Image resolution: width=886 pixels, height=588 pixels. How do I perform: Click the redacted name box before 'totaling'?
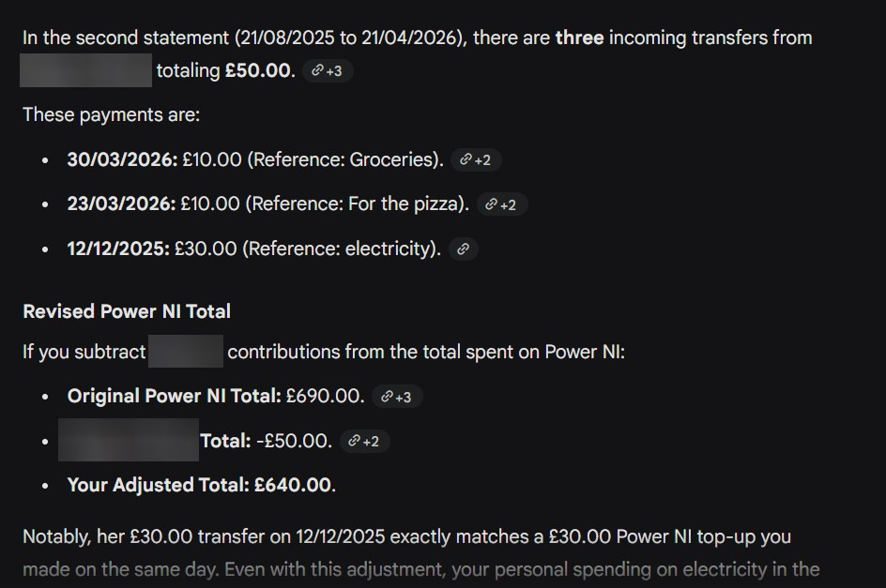coord(86,70)
